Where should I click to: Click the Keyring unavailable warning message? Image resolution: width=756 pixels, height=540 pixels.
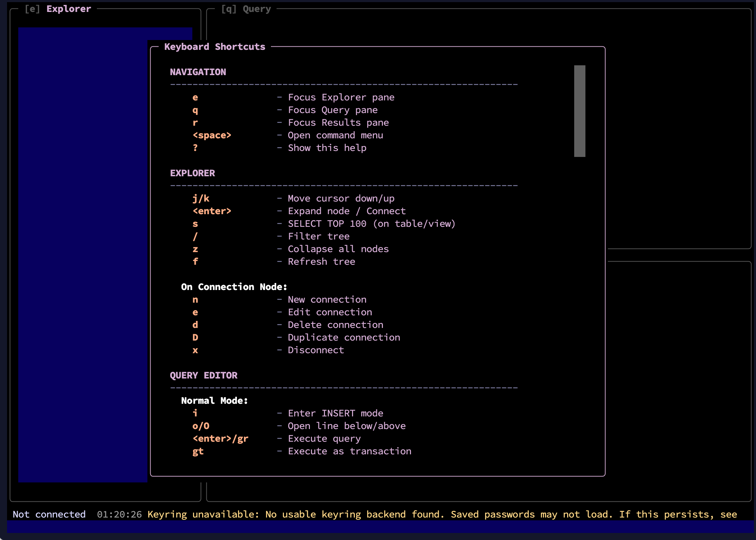click(x=442, y=514)
